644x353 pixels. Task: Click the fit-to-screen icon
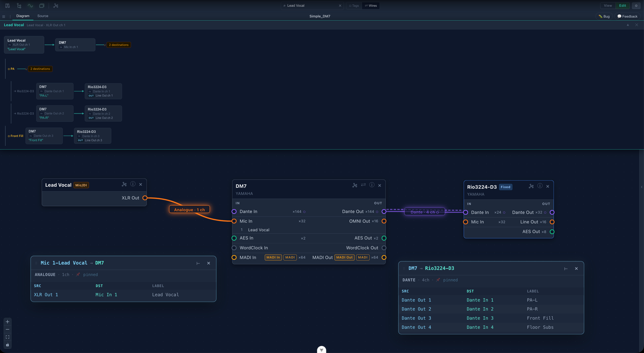pos(7,337)
